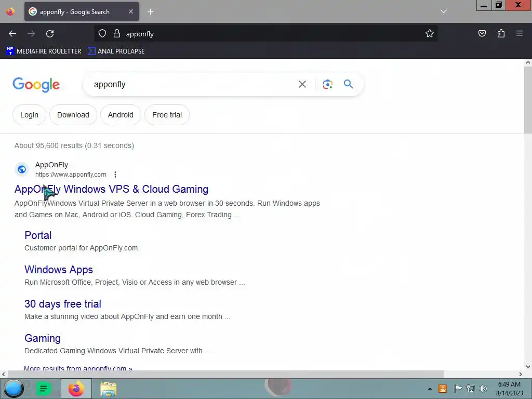The image size is (532, 399).
Task: Bookmark this page with the star
Action: point(430,34)
